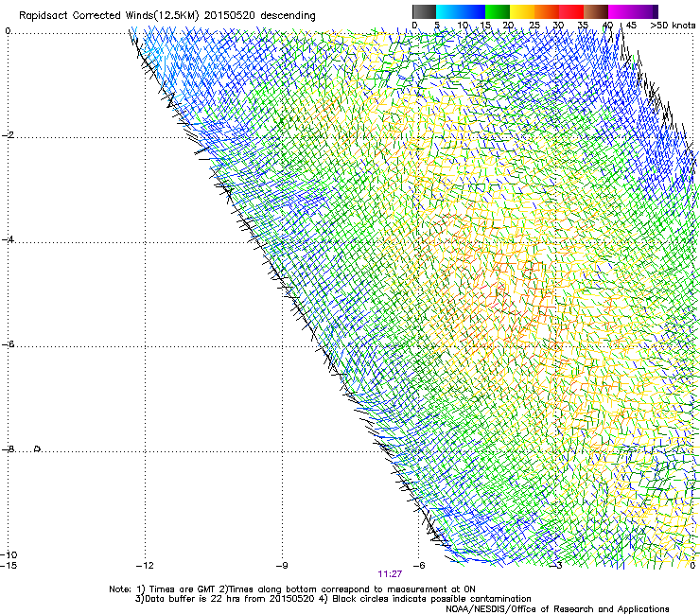
Task: Click the >50 knots legend text
Action: point(673,26)
